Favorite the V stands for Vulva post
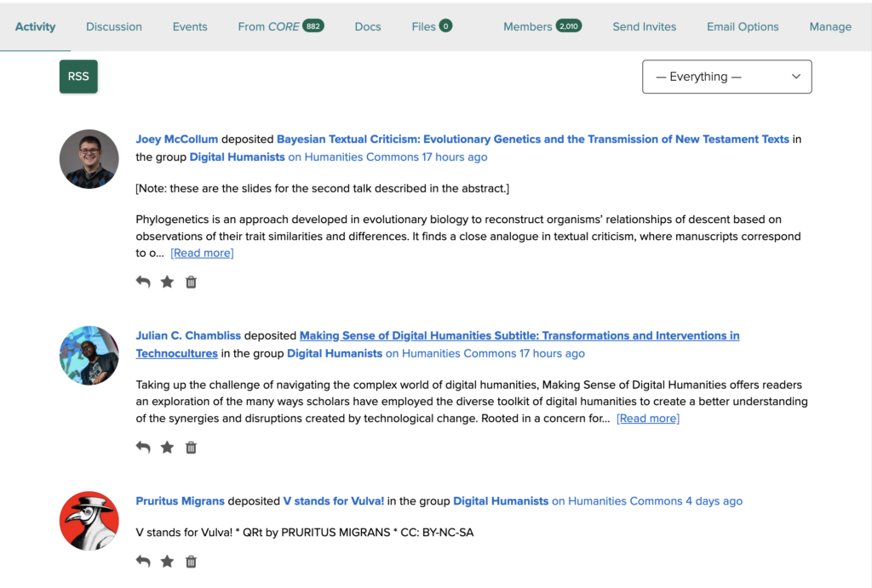 tap(167, 561)
